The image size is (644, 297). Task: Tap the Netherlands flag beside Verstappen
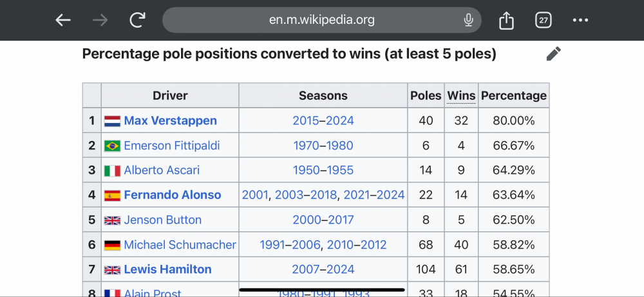113,120
